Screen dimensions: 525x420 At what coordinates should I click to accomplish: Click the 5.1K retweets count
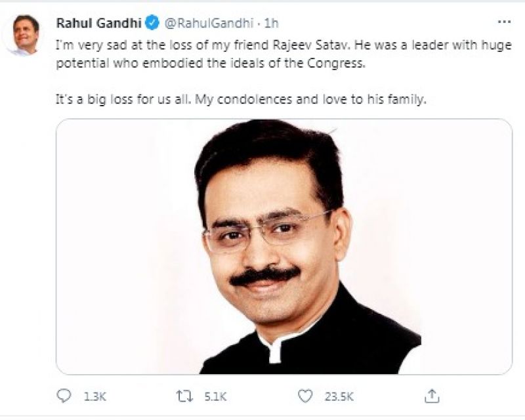[x=218, y=396]
